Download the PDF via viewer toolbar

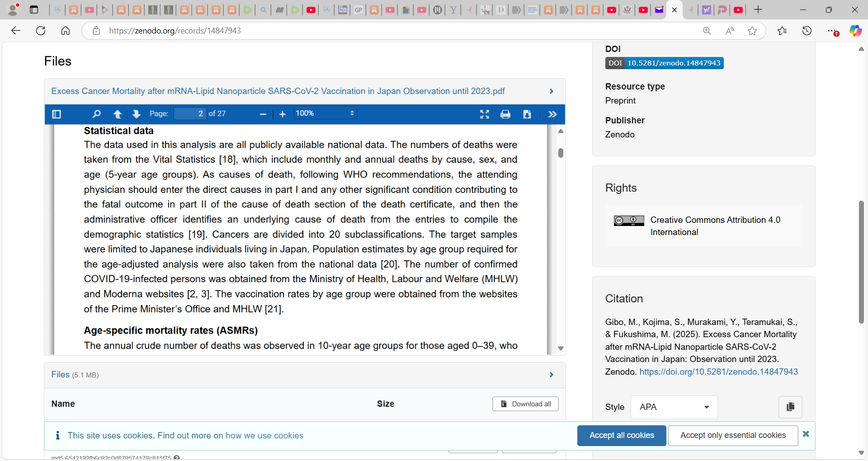(x=527, y=114)
